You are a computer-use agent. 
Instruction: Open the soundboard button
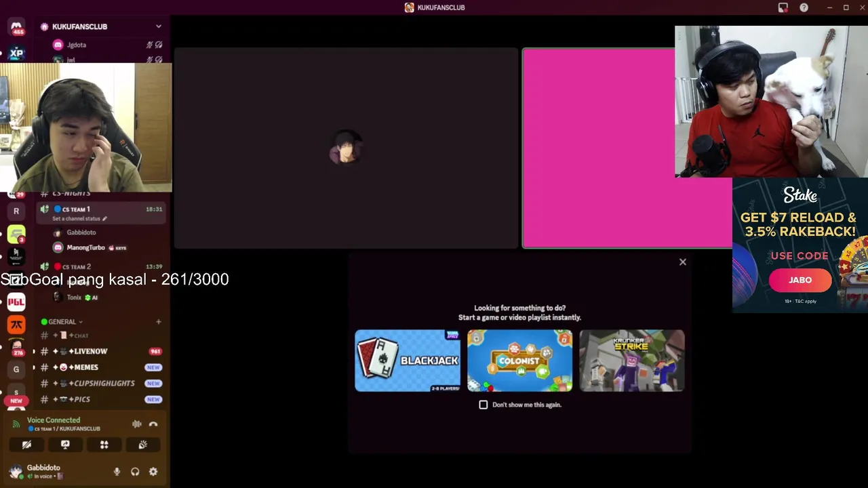pyautogui.click(x=142, y=445)
